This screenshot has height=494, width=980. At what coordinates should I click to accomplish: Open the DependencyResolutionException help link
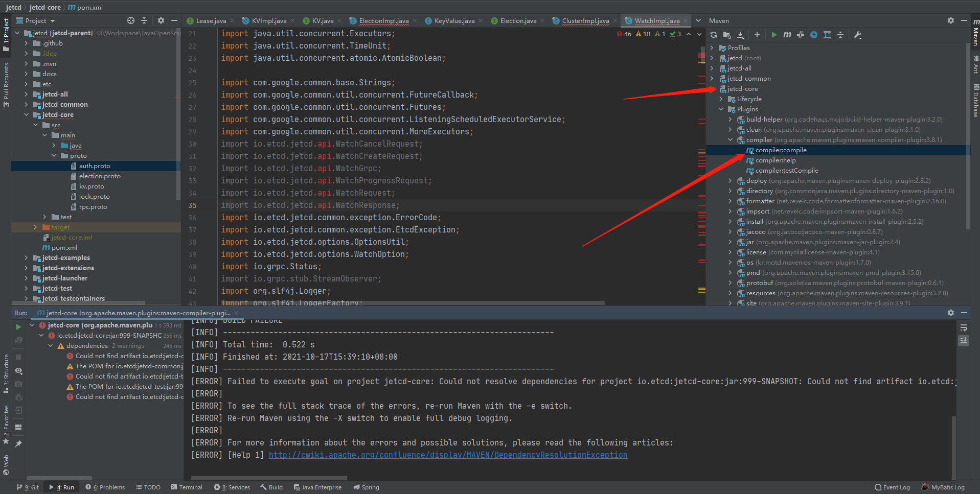pos(448,455)
